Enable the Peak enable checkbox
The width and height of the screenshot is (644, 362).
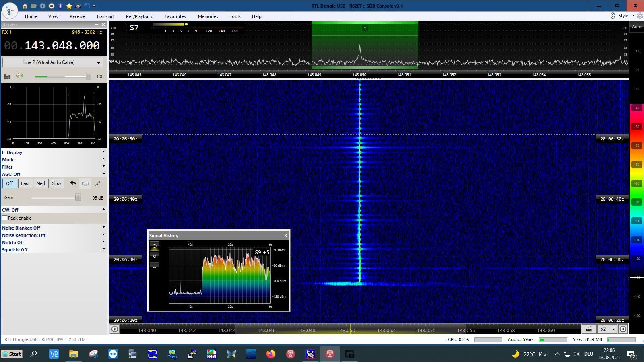(5, 218)
